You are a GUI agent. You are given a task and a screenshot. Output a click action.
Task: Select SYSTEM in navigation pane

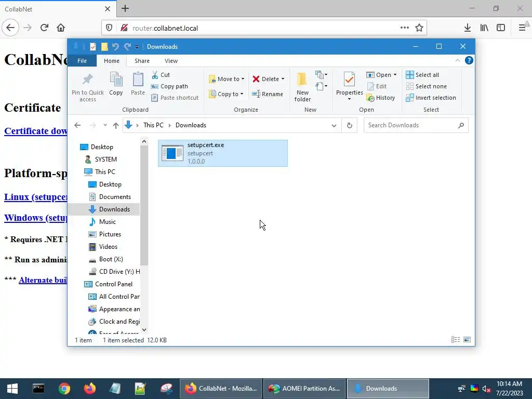coord(105,159)
